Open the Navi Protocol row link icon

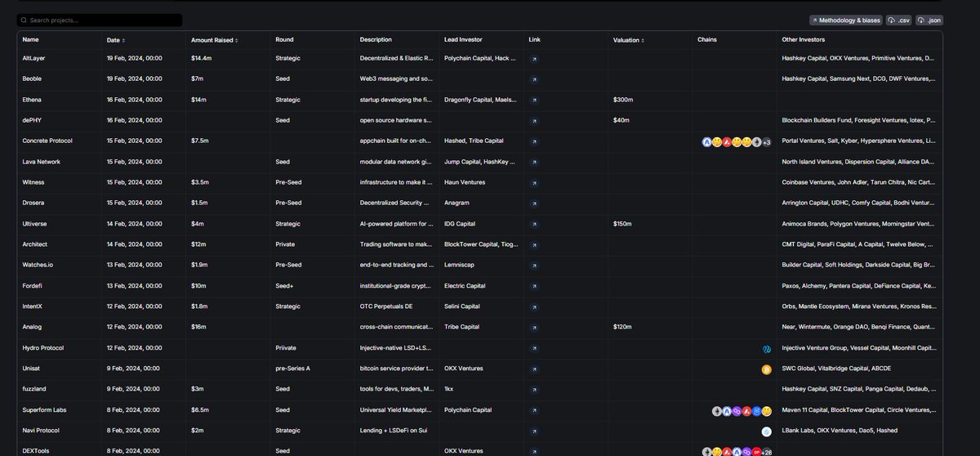[534, 431]
